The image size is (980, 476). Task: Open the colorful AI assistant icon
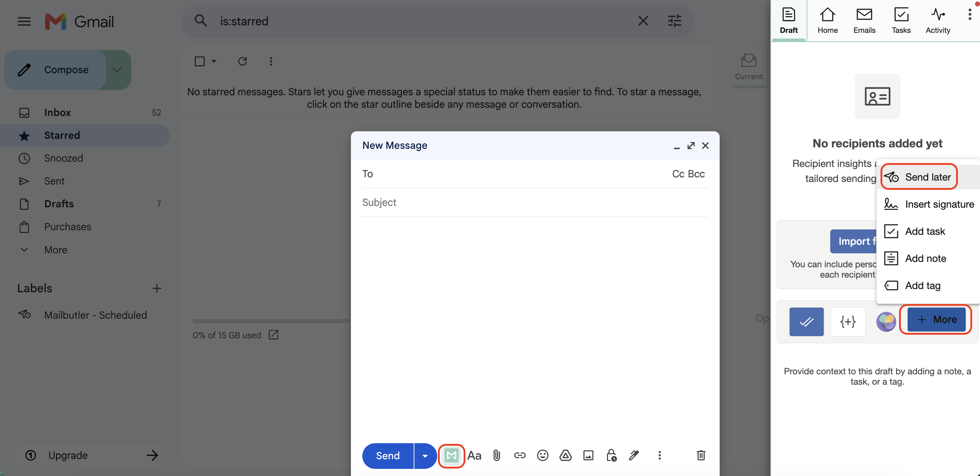coord(886,321)
